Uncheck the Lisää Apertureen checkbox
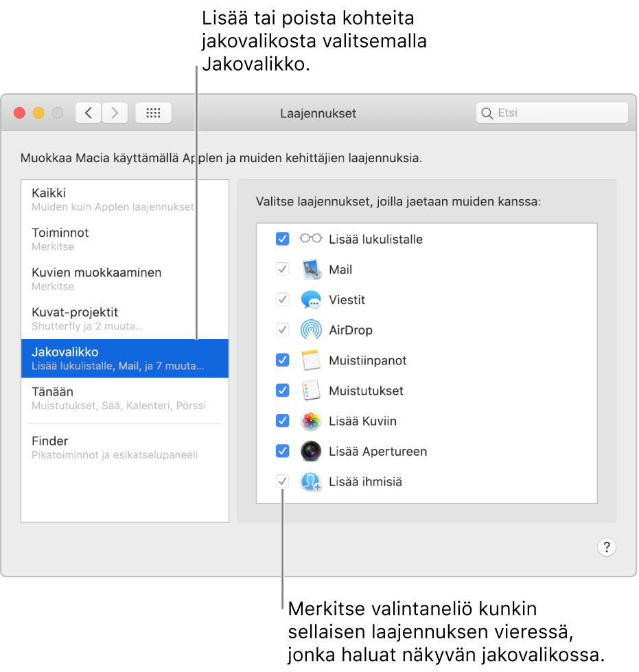 pyautogui.click(x=282, y=451)
